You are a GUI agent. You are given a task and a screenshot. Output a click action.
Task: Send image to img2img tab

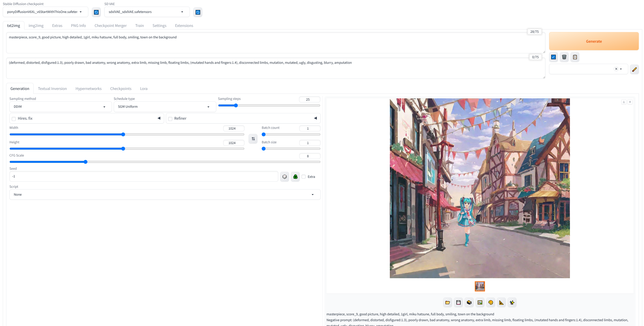pyautogui.click(x=480, y=302)
